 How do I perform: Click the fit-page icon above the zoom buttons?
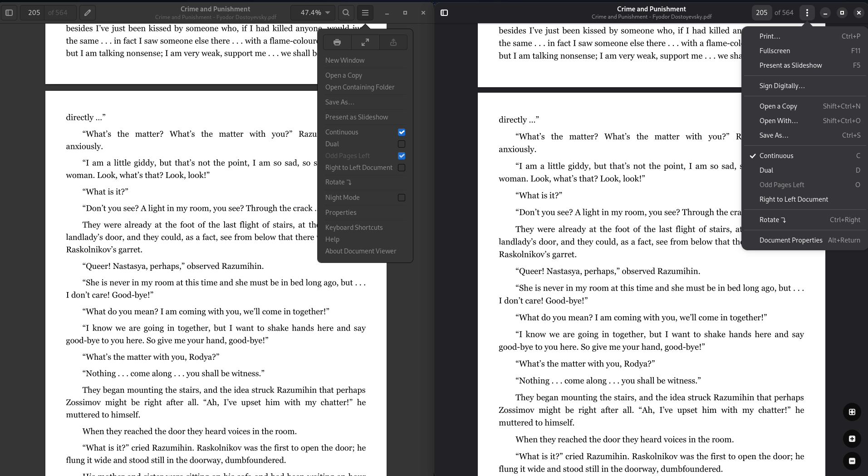[x=851, y=412]
